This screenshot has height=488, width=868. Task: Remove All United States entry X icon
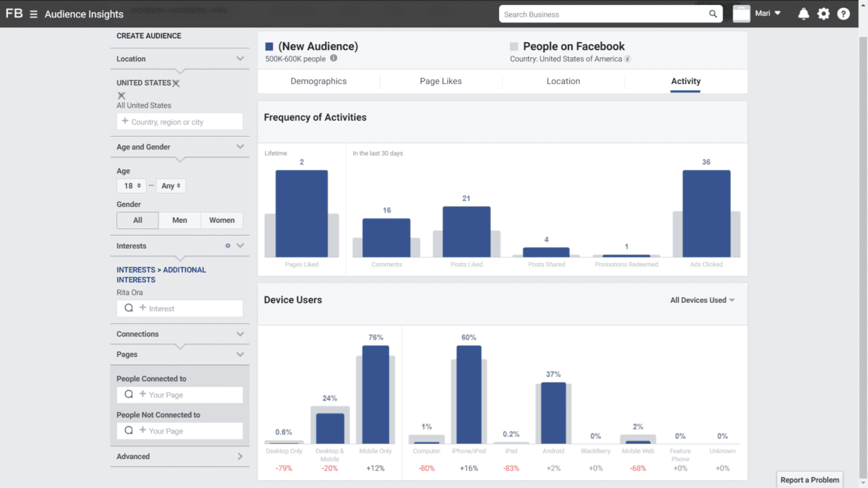click(122, 95)
